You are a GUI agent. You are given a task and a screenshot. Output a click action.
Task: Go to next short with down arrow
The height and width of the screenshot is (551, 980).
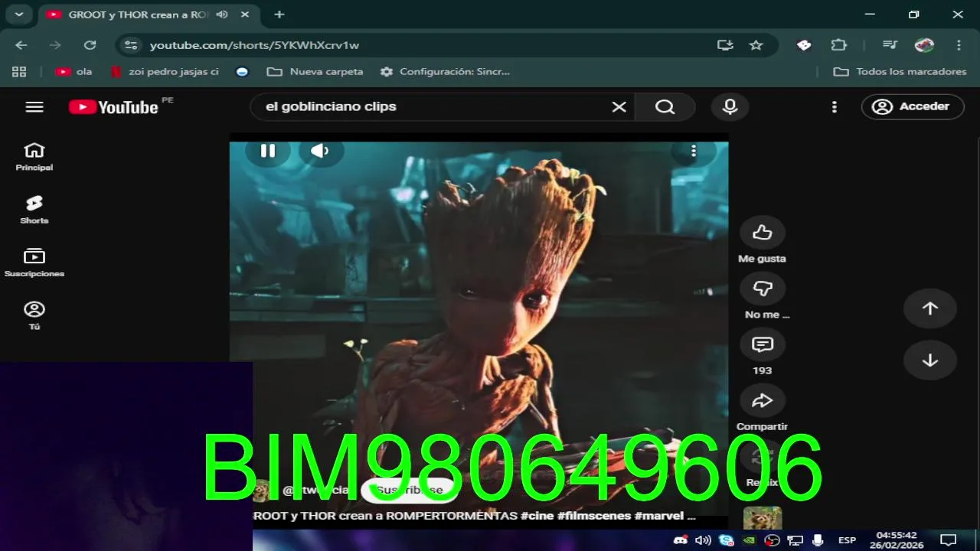(x=930, y=360)
